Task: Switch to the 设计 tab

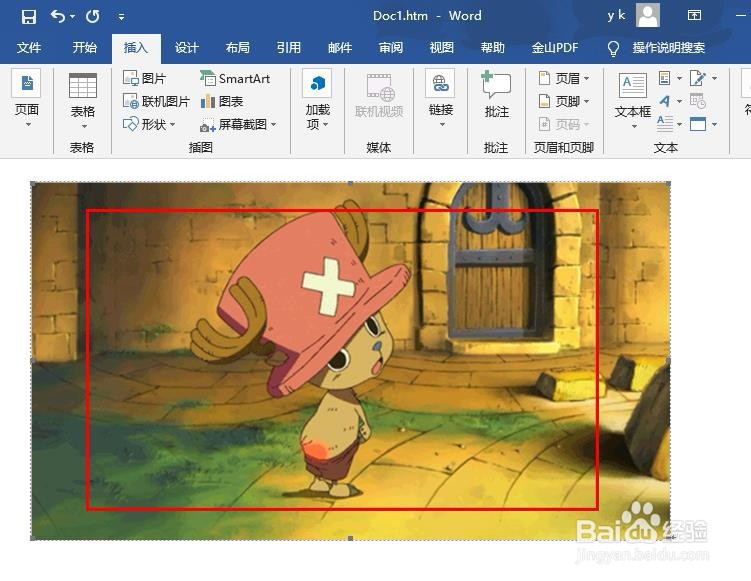Action: coord(186,47)
